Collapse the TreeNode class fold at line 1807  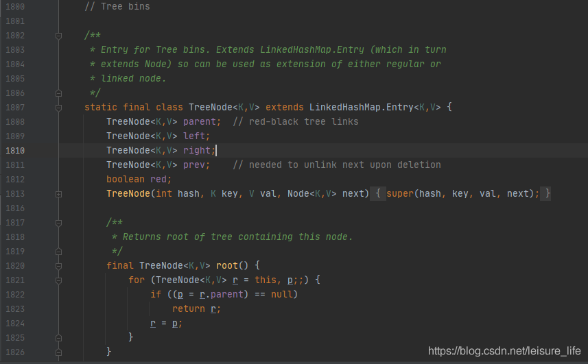tap(58, 108)
